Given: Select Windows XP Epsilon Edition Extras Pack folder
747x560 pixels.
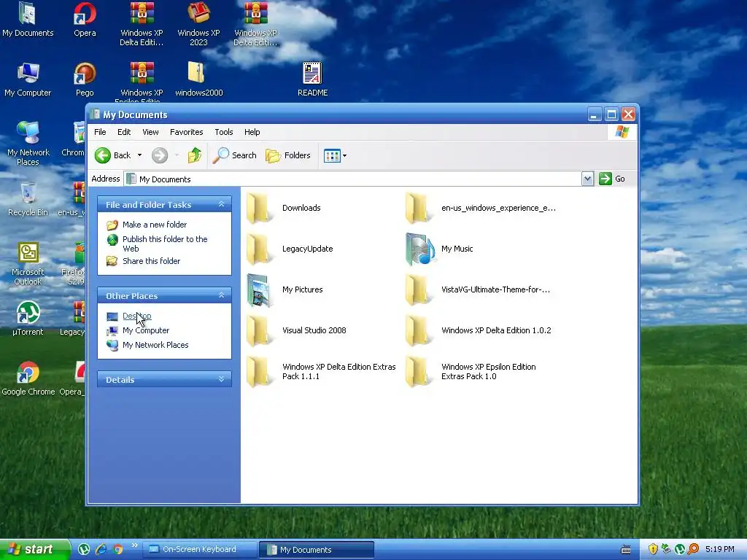Looking at the screenshot, I should coord(418,371).
